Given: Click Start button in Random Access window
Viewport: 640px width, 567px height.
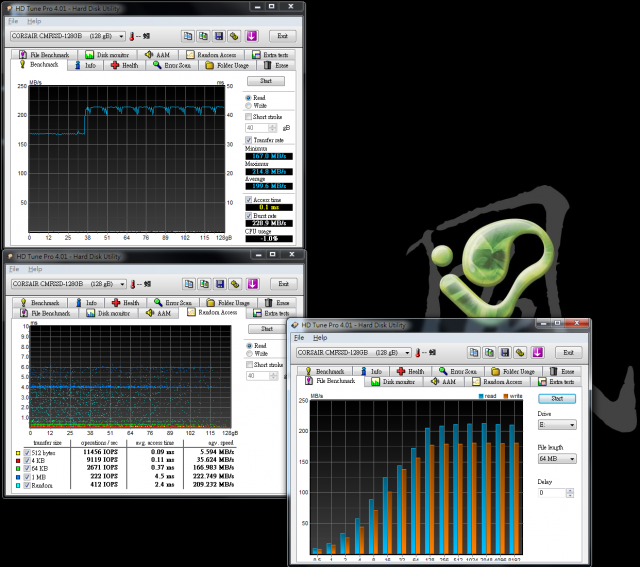Looking at the screenshot, I should pyautogui.click(x=267, y=329).
